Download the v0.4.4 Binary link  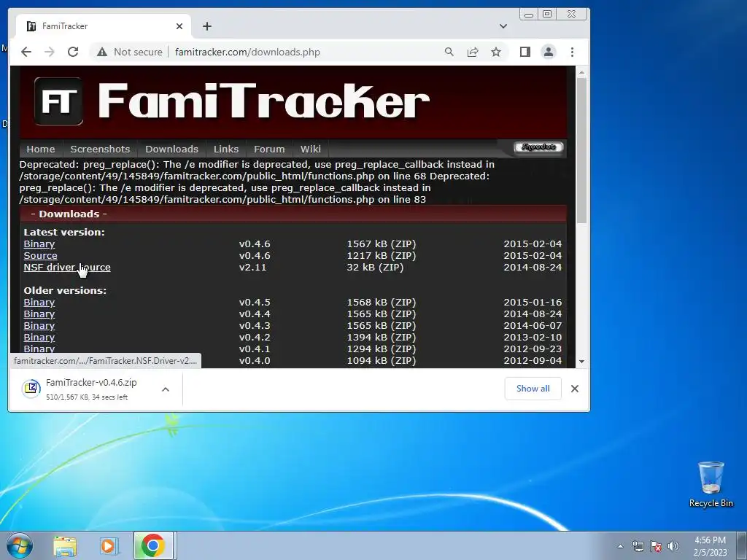[39, 314]
